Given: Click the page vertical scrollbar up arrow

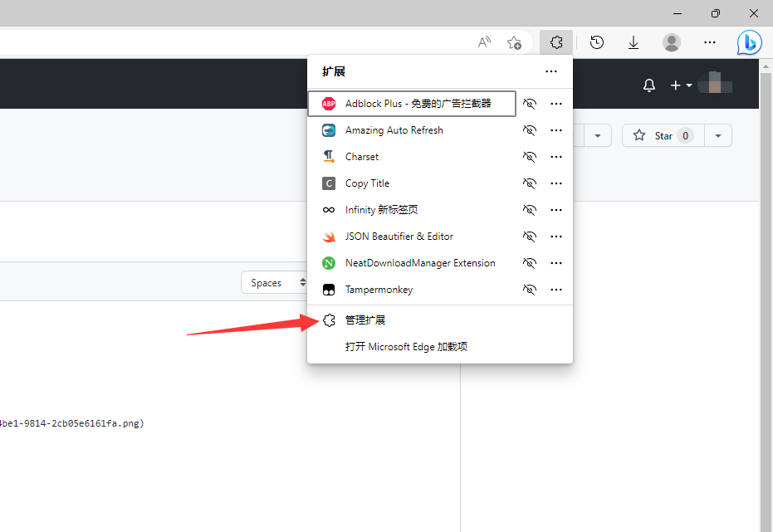Looking at the screenshot, I should (x=766, y=66).
